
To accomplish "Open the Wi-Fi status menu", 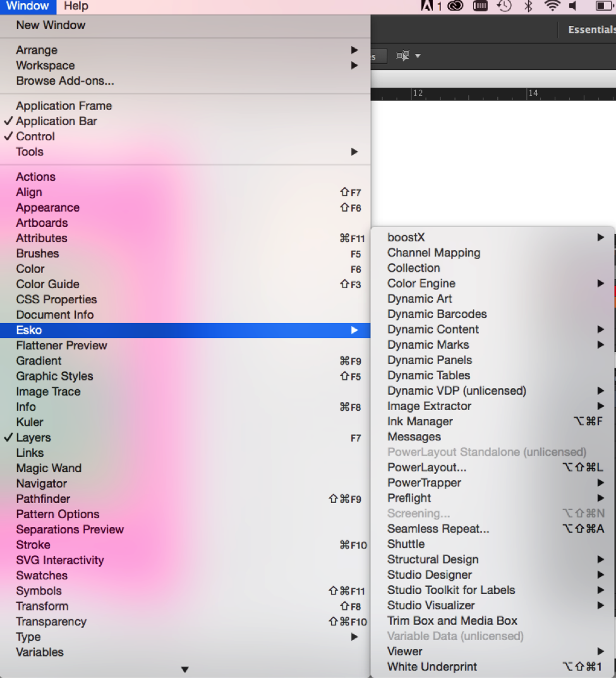I will click(552, 6).
